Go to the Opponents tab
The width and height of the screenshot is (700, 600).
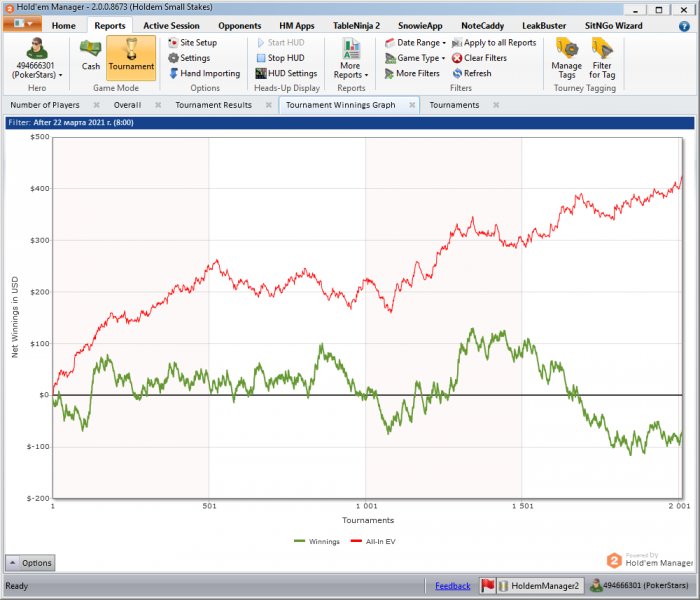pyautogui.click(x=239, y=26)
